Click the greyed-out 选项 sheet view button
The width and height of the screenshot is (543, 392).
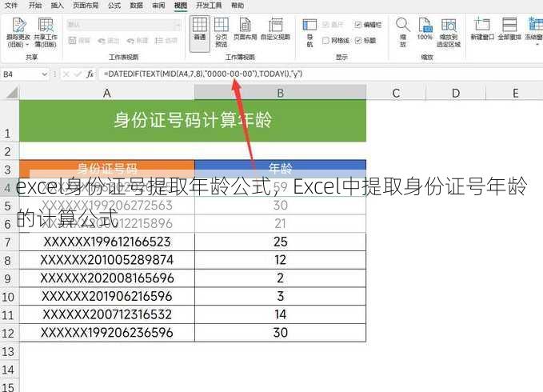click(x=166, y=41)
